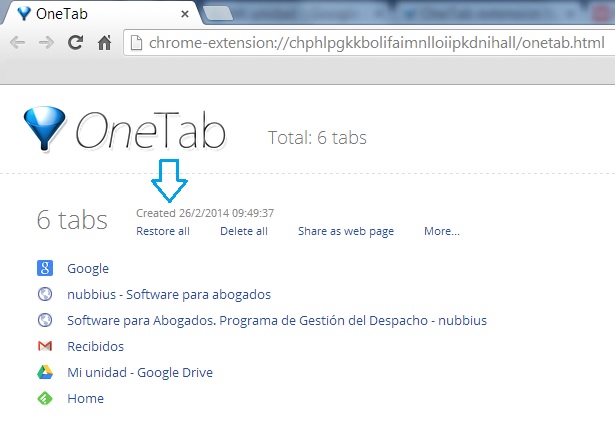Click the '6 tabs' group heading
The width and height of the screenshot is (615, 439).
[x=72, y=219]
